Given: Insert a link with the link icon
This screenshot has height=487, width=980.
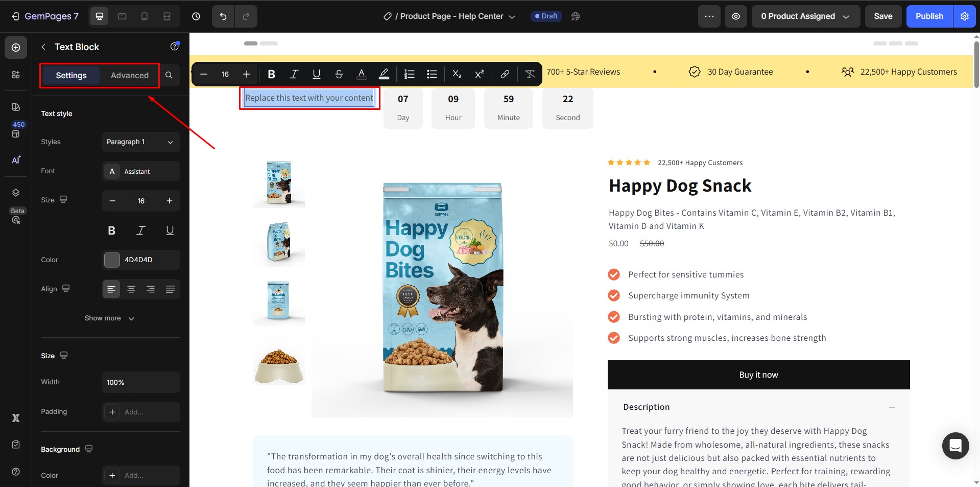Looking at the screenshot, I should coord(505,74).
